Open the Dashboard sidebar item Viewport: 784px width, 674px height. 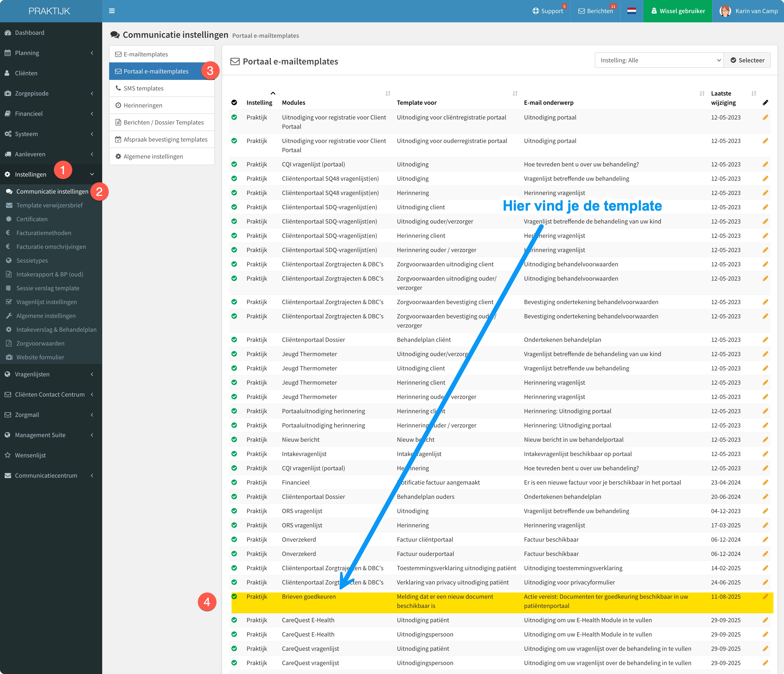pyautogui.click(x=51, y=32)
